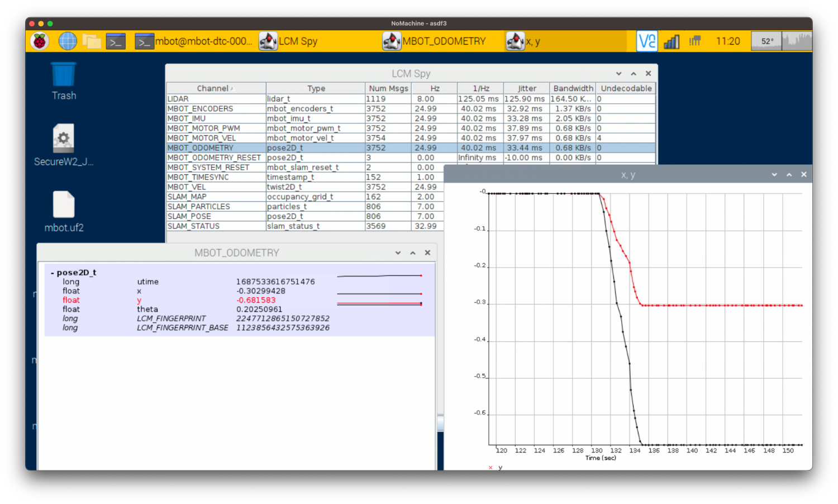Select the SecureW2_J... desktop icon
The width and height of the screenshot is (838, 504).
(x=64, y=145)
